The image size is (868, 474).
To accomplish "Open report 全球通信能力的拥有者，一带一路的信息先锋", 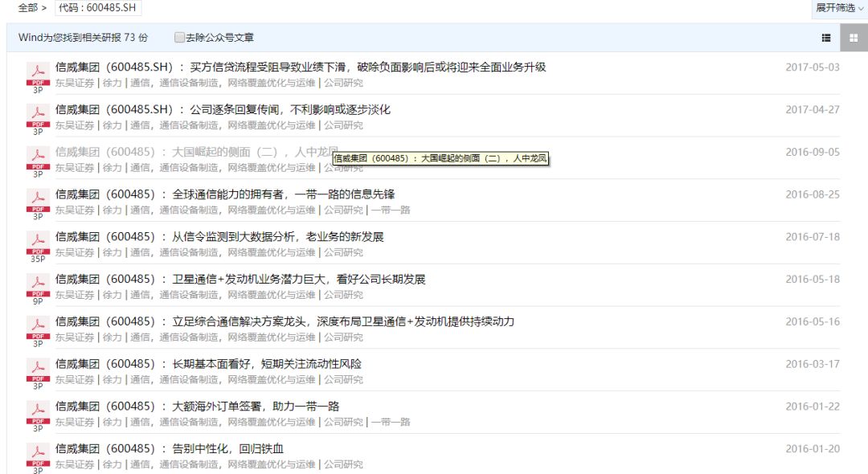I will (x=225, y=194).
